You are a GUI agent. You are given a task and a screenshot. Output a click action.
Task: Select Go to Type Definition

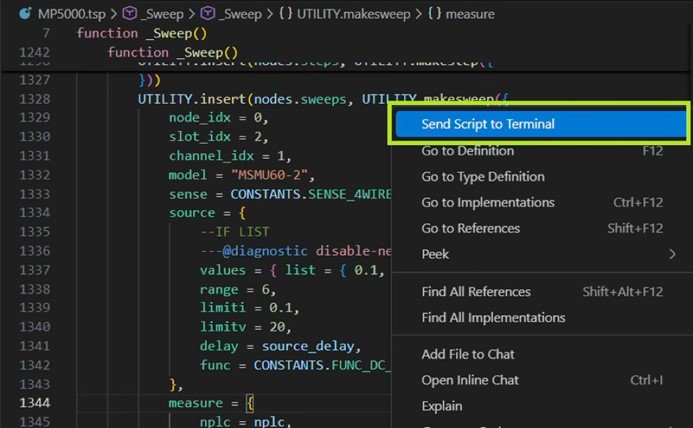pyautogui.click(x=483, y=177)
